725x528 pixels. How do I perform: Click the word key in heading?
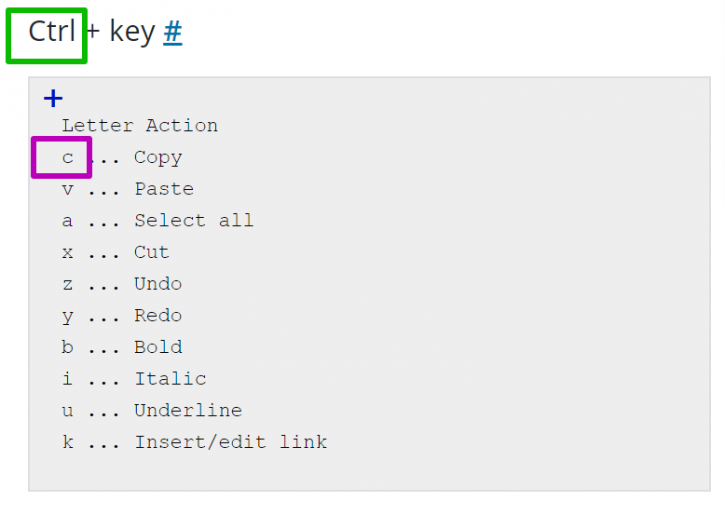click(132, 33)
